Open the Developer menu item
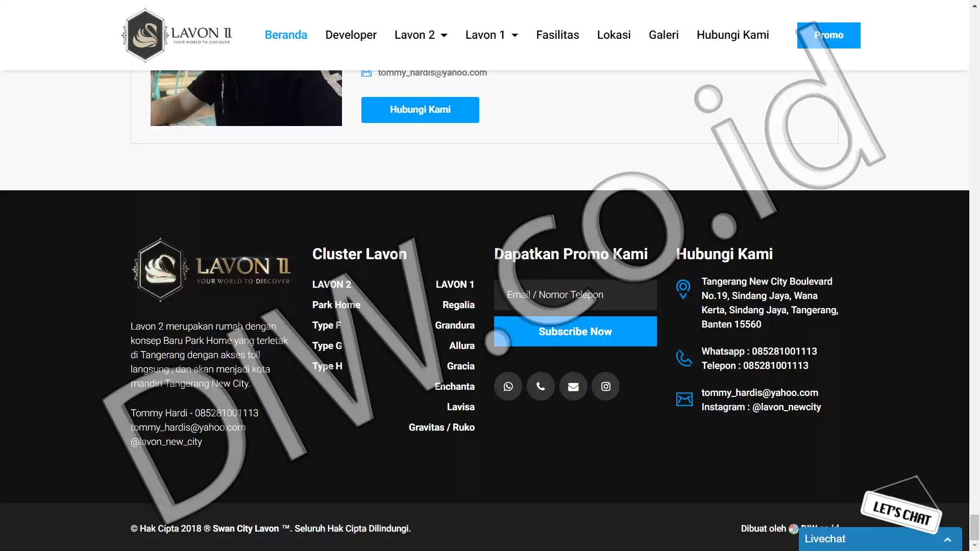 tap(351, 35)
